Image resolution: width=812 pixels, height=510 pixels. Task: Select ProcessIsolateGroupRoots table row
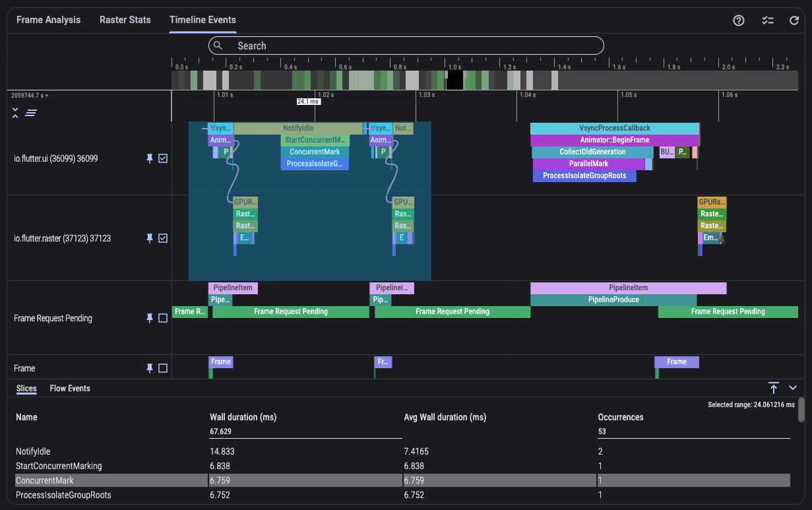tap(402, 495)
